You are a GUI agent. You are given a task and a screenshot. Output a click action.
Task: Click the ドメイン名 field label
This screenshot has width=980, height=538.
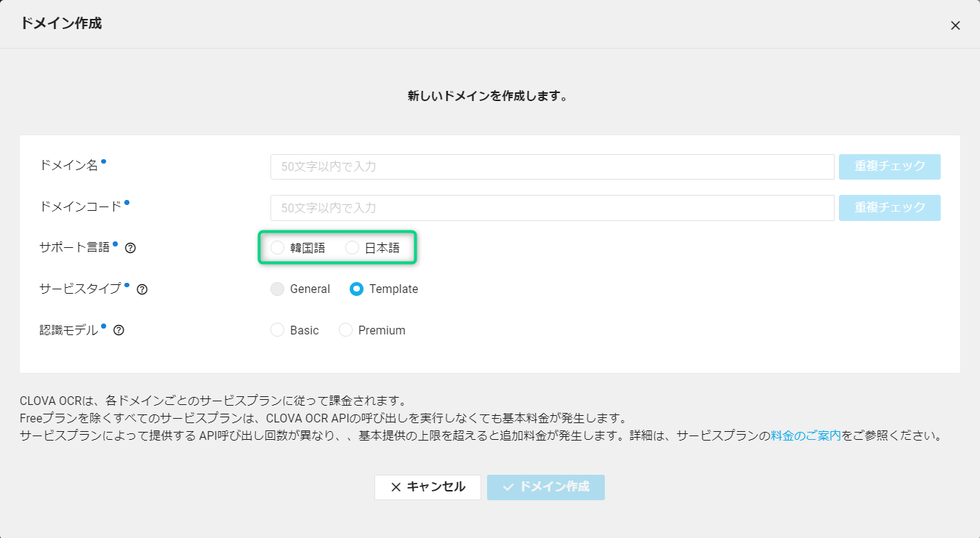pyautogui.click(x=68, y=166)
